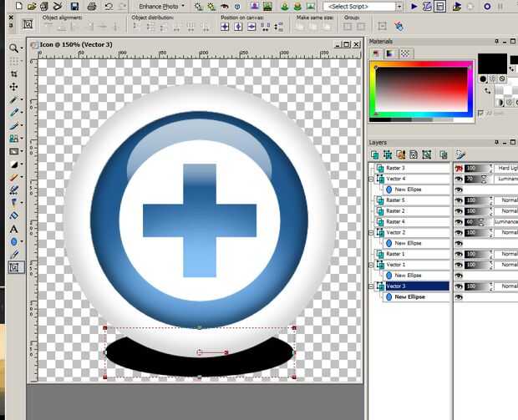
Task: Run the selected script
Action: [x=414, y=6]
